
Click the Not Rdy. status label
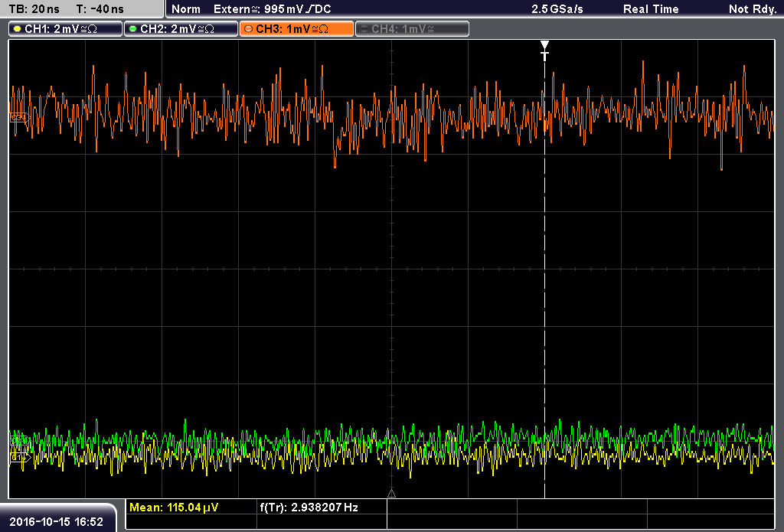pyautogui.click(x=753, y=9)
